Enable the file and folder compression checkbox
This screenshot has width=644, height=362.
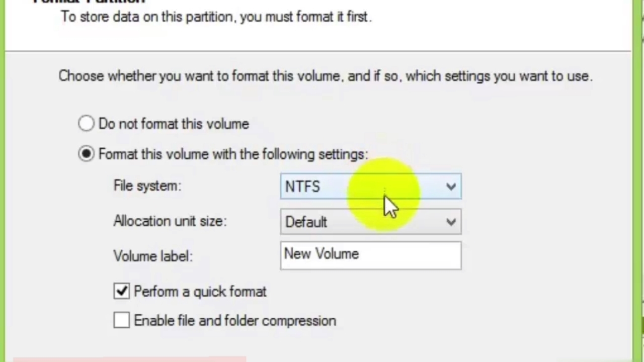tap(121, 320)
